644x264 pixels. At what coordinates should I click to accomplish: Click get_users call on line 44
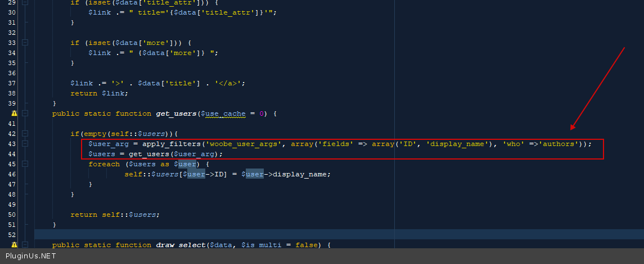click(150, 154)
